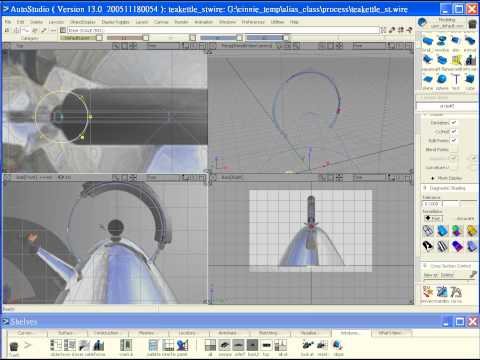
Task: Click the top view shelf icon
Action: point(266,345)
